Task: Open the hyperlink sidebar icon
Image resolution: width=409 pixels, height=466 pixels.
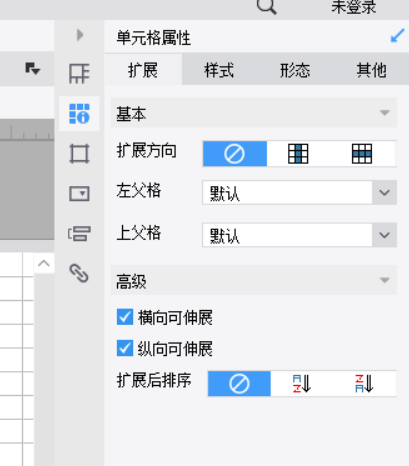Action: (79, 273)
